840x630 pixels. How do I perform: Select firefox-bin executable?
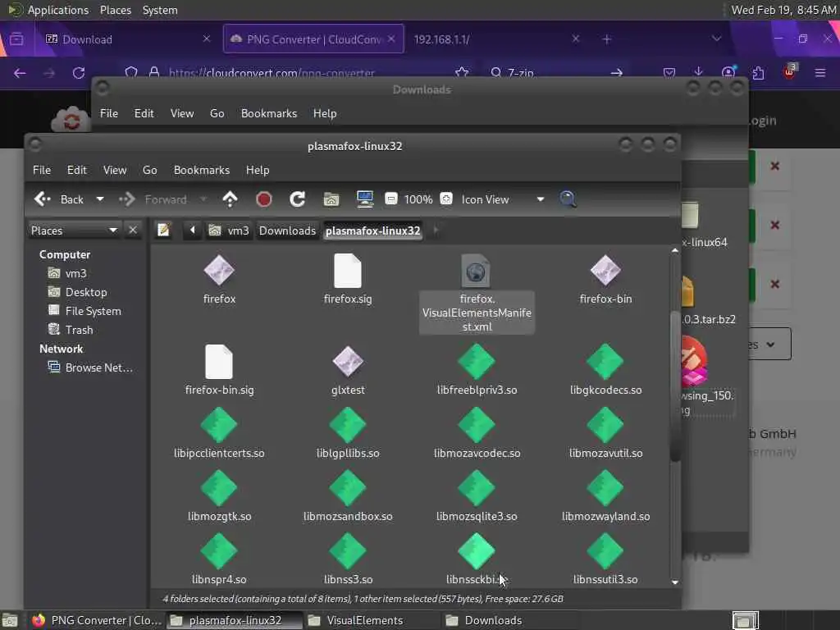tap(605, 271)
